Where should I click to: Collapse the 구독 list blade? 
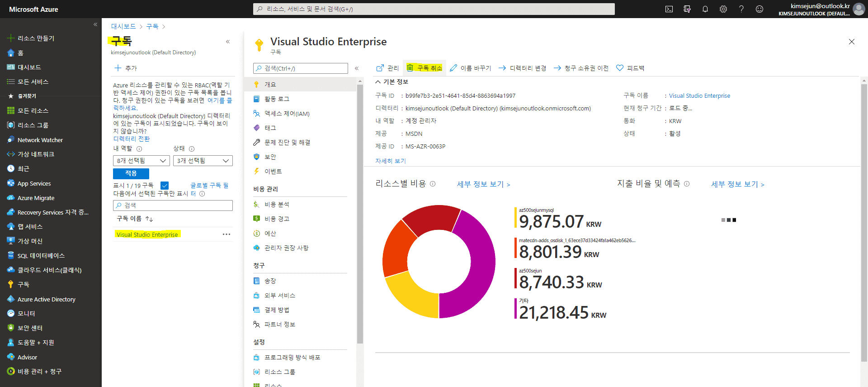point(228,42)
